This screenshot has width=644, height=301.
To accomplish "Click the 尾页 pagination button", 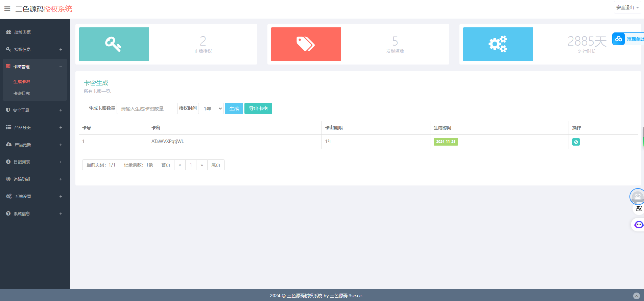I will click(216, 165).
